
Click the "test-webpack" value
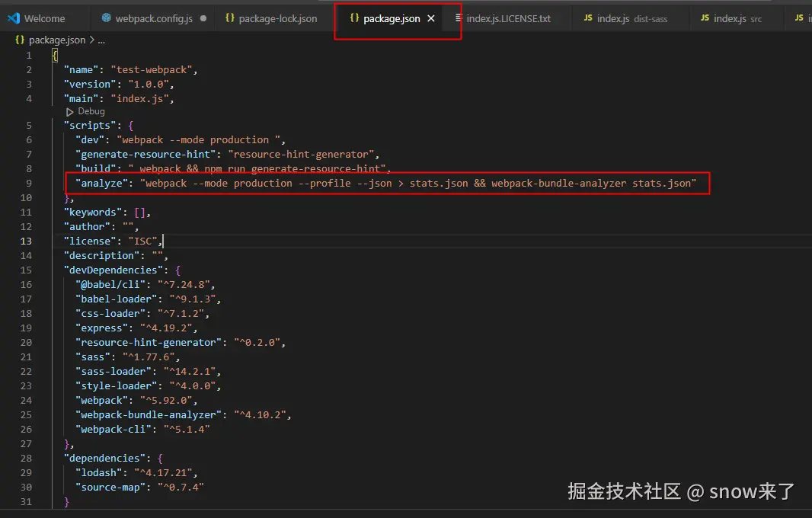(x=152, y=70)
